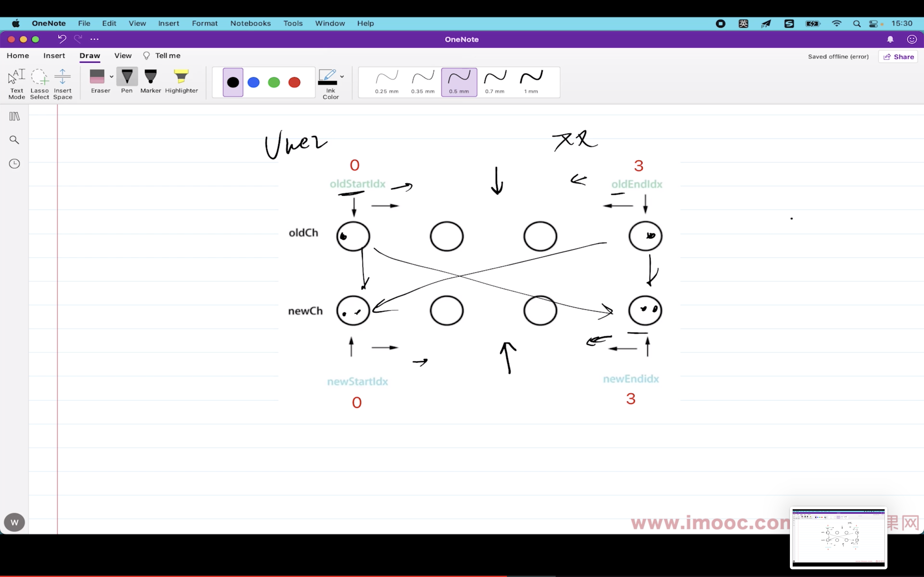Open the notebooks navigation sidebar icon
This screenshot has height=577, width=924.
14,116
